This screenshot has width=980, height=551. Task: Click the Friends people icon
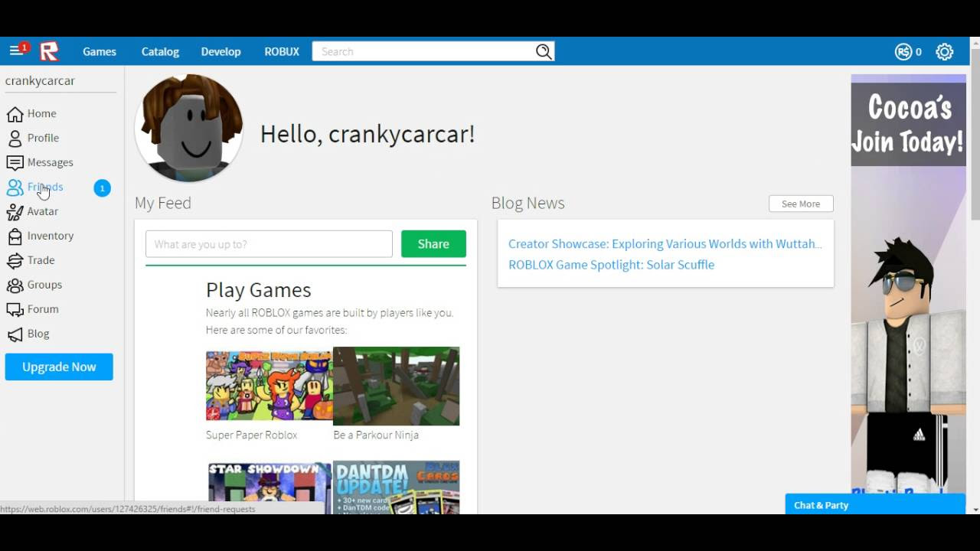click(15, 187)
